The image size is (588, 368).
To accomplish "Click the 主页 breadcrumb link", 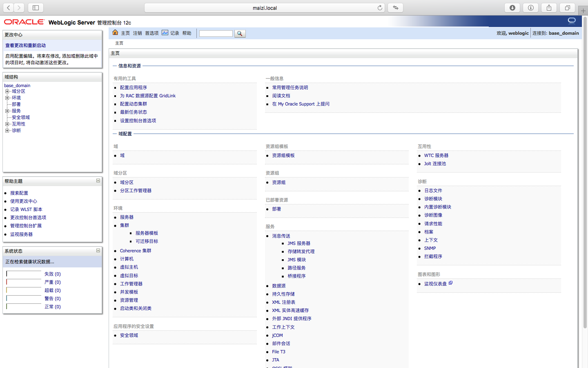I will (x=119, y=43).
